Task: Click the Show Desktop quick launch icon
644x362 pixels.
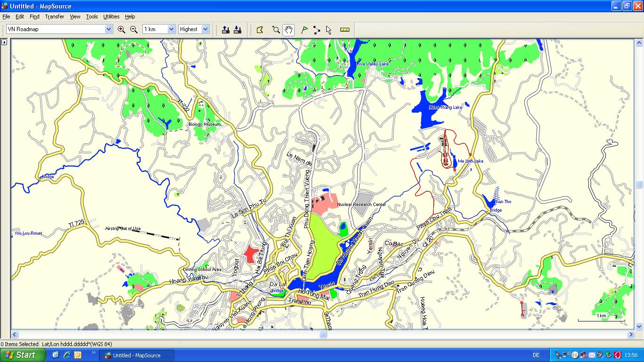Action: click(56, 355)
